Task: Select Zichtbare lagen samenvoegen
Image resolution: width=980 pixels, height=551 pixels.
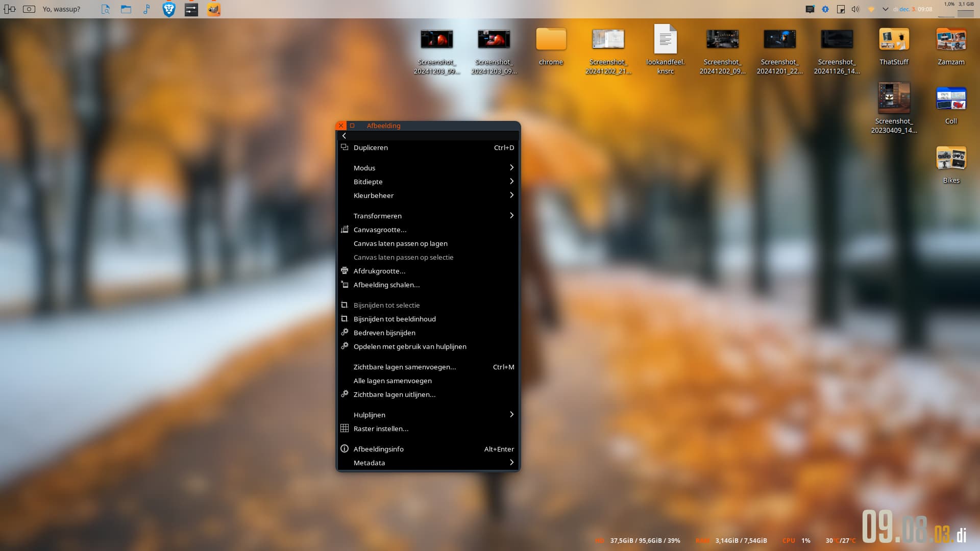Action: pyautogui.click(x=405, y=367)
